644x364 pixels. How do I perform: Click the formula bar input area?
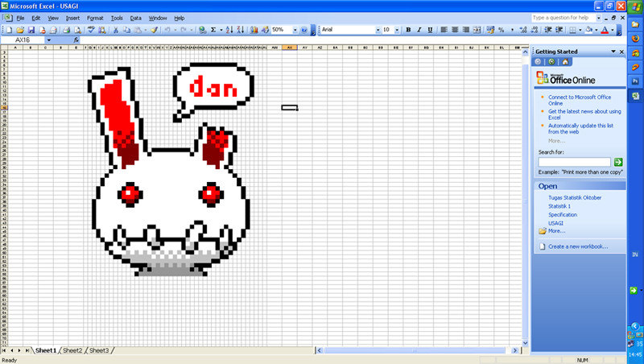click(x=353, y=39)
